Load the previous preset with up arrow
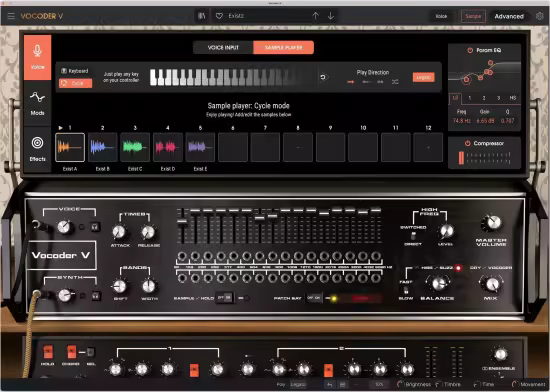Image resolution: width=550 pixels, height=392 pixels. (x=315, y=16)
